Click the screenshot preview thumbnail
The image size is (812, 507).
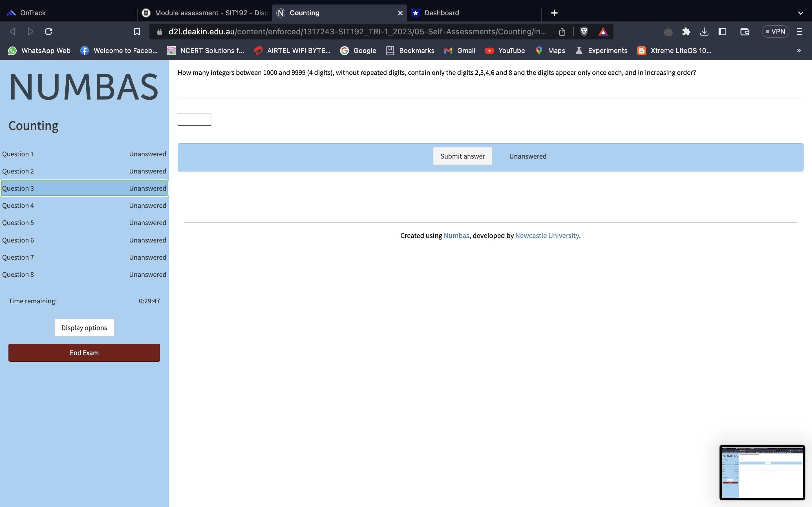762,472
